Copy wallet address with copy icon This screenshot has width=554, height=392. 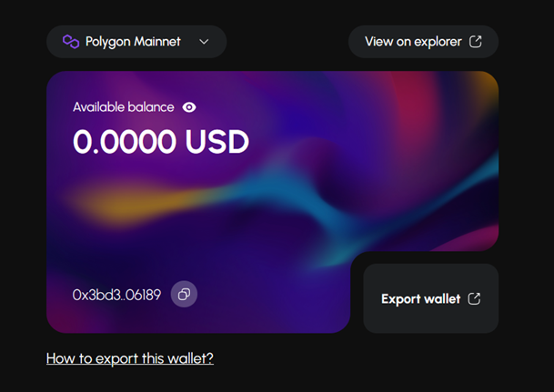[x=184, y=294]
